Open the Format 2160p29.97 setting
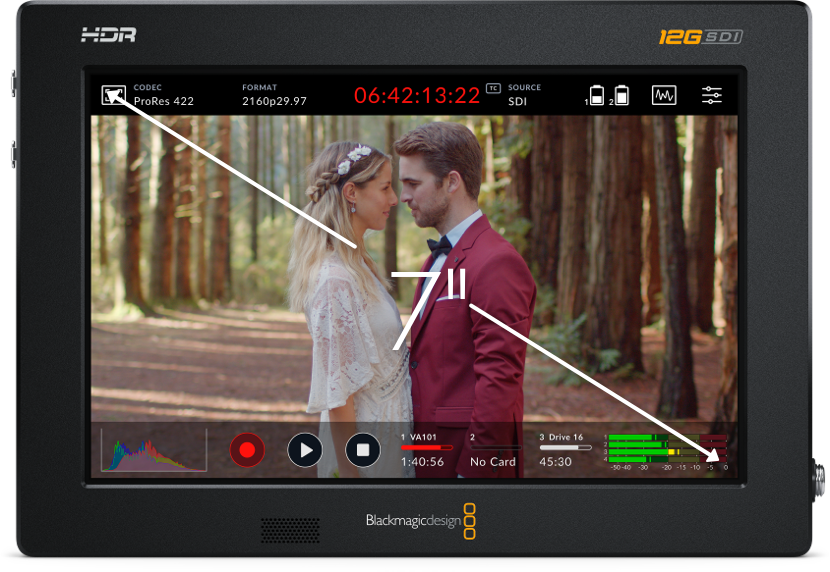Image resolution: width=830 pixels, height=572 pixels. coord(274,95)
